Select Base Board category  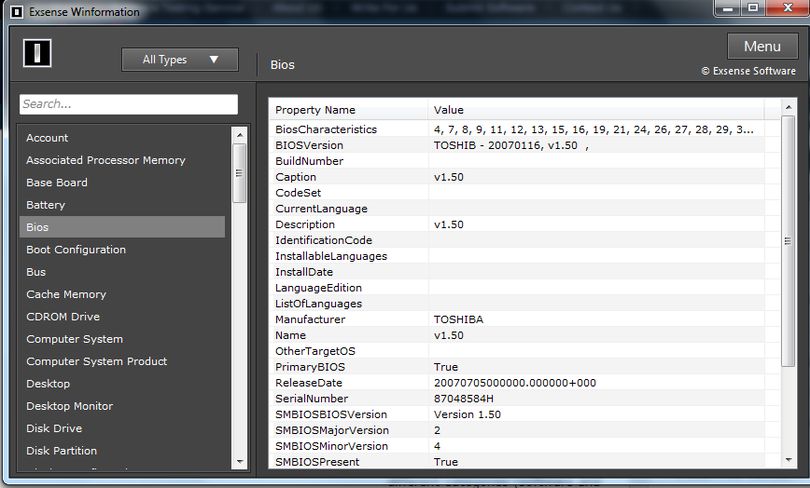(x=122, y=183)
